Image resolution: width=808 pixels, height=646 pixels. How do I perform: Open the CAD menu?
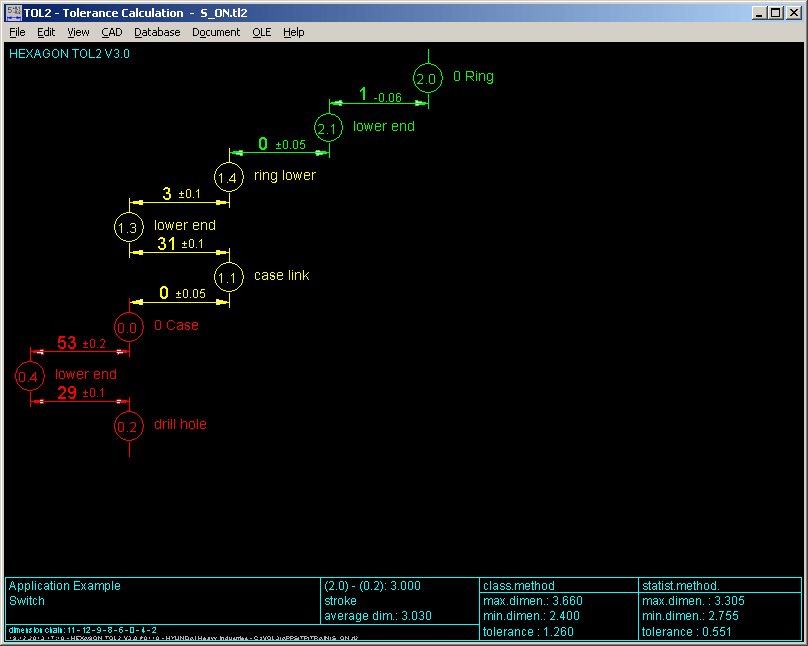(111, 32)
